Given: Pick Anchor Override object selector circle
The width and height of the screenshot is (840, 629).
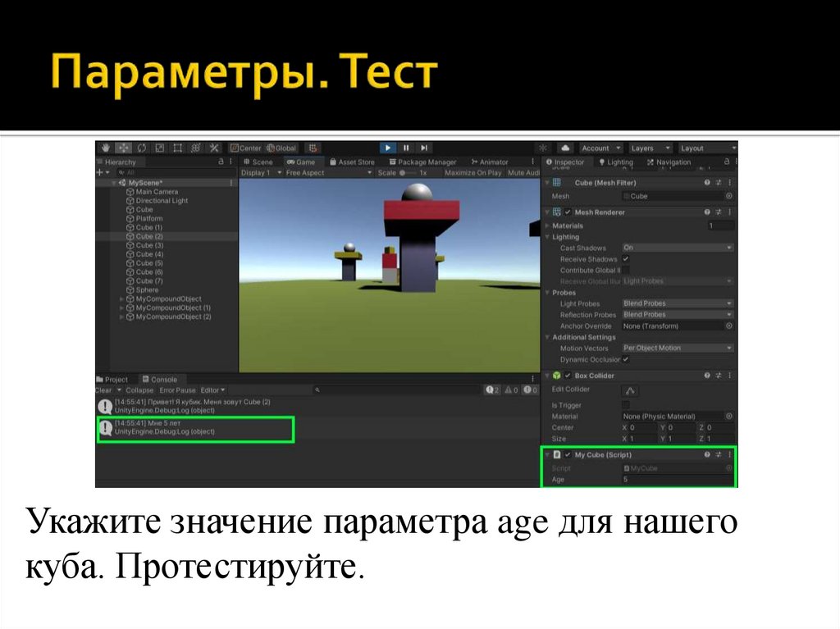Looking at the screenshot, I should [729, 326].
